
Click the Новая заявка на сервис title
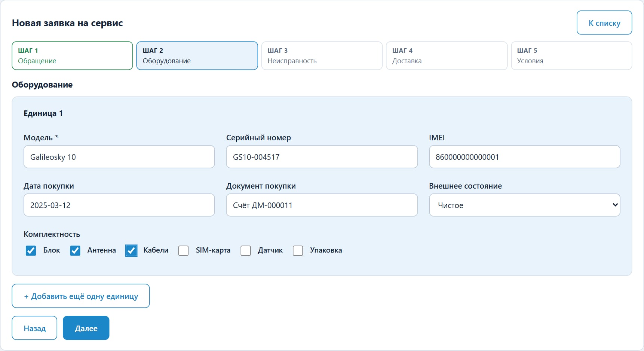67,23
